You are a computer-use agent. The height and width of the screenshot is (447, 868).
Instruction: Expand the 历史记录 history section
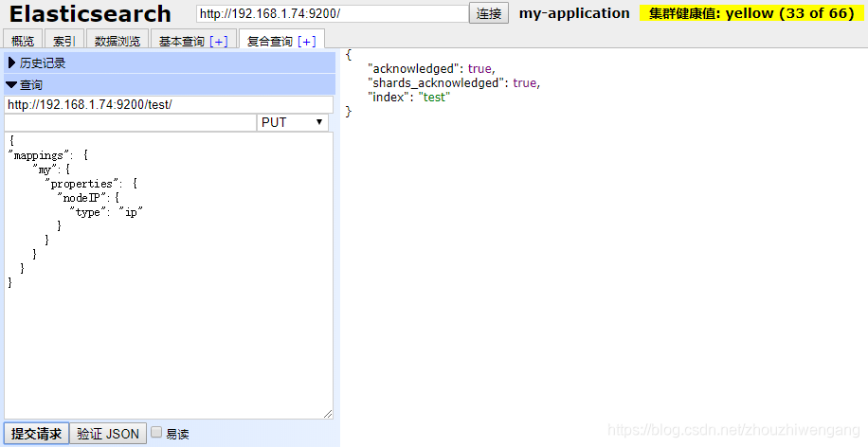coord(170,63)
